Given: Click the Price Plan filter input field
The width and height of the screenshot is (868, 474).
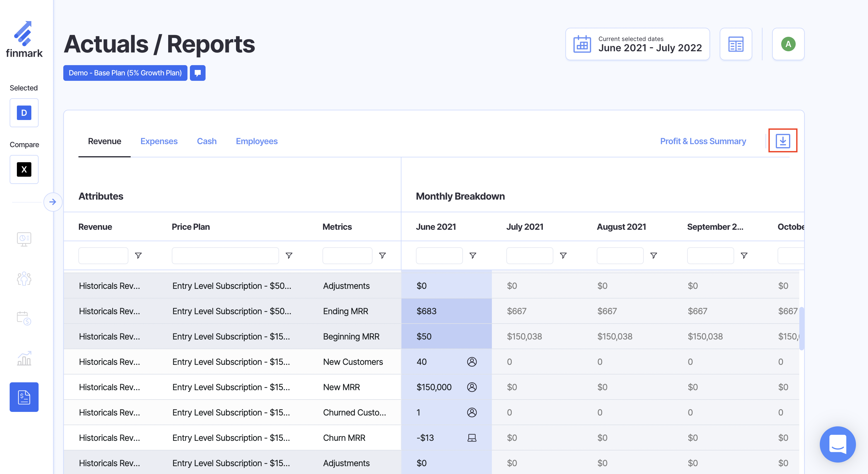Looking at the screenshot, I should pyautogui.click(x=225, y=255).
